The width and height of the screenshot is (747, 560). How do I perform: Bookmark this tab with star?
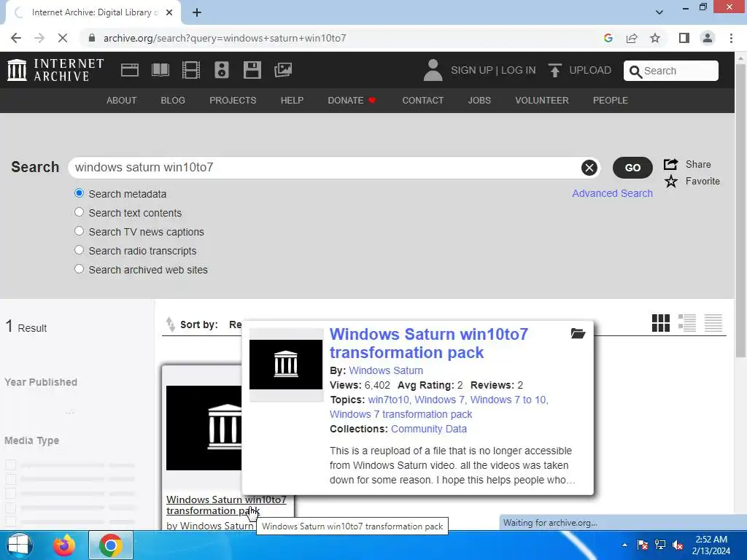[x=655, y=38]
